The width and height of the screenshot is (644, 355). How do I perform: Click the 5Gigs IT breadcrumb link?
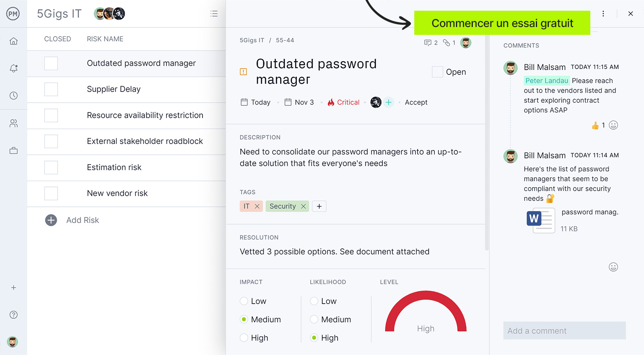coord(252,40)
